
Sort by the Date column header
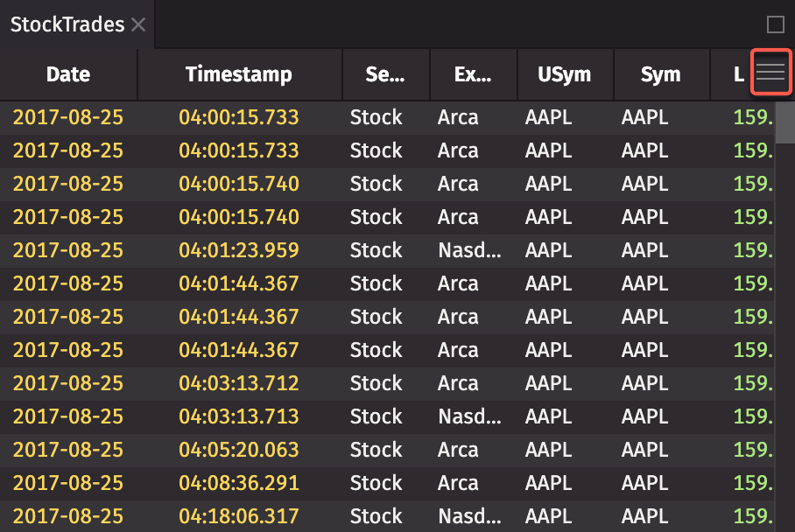point(68,74)
